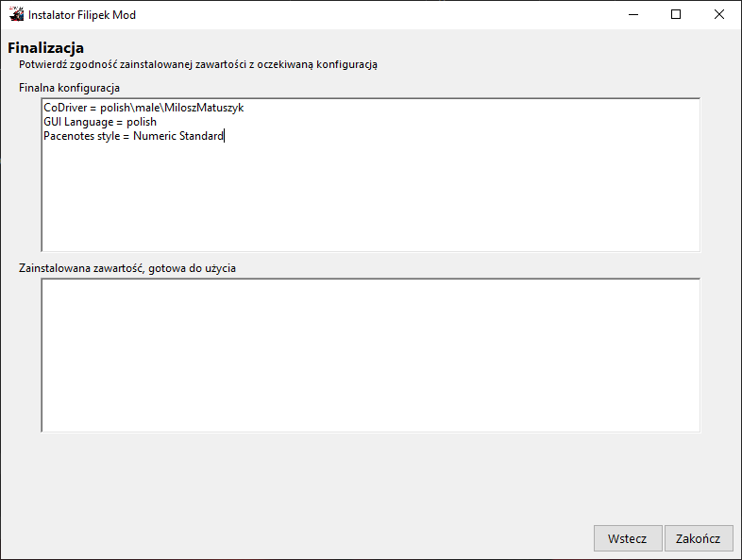Finish installation with the Zakończ button
Viewport: 742px width, 560px height.
[699, 538]
